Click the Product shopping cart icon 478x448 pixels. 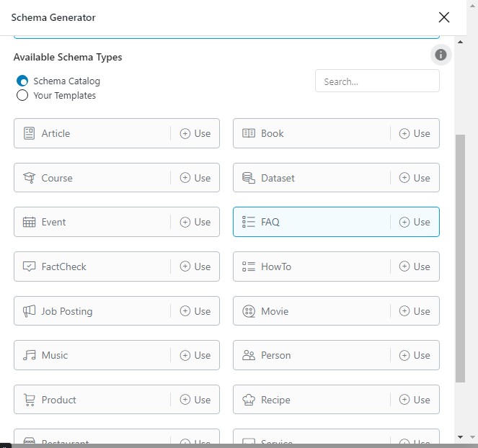[30, 400]
